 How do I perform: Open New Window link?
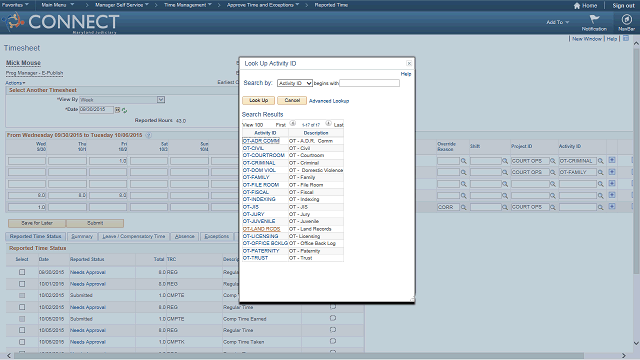[x=587, y=39]
